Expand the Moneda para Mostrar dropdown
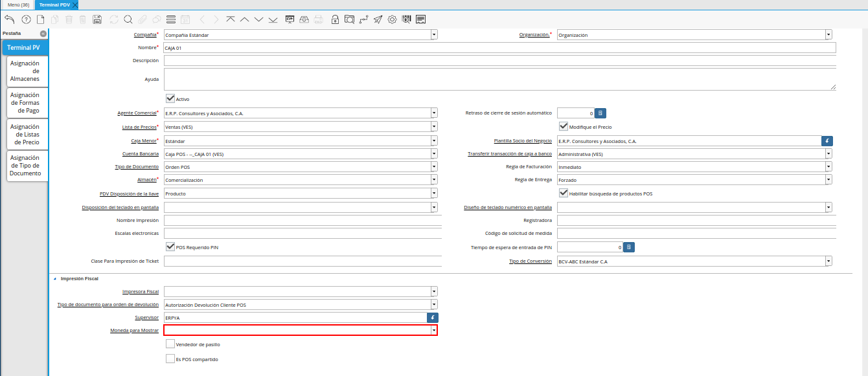The width and height of the screenshot is (868, 376). [433, 330]
